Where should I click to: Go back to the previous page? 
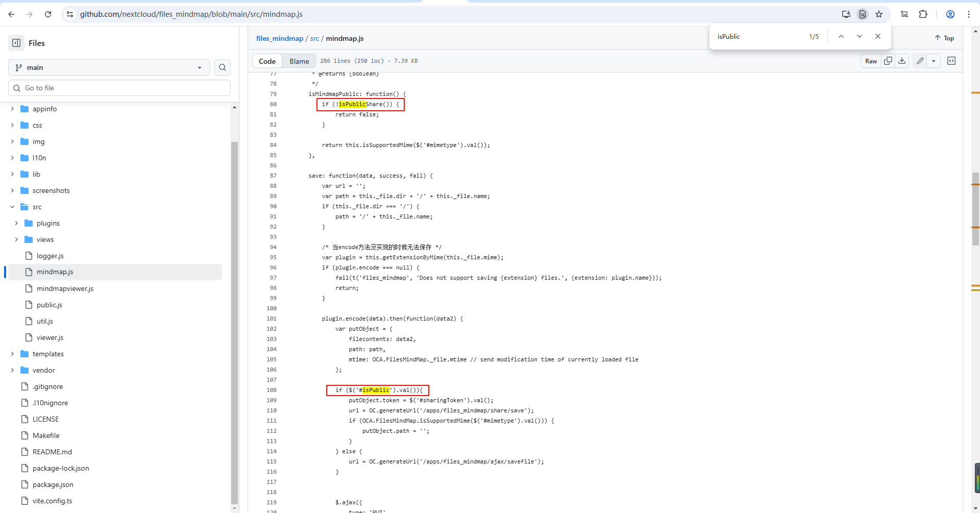[x=11, y=14]
